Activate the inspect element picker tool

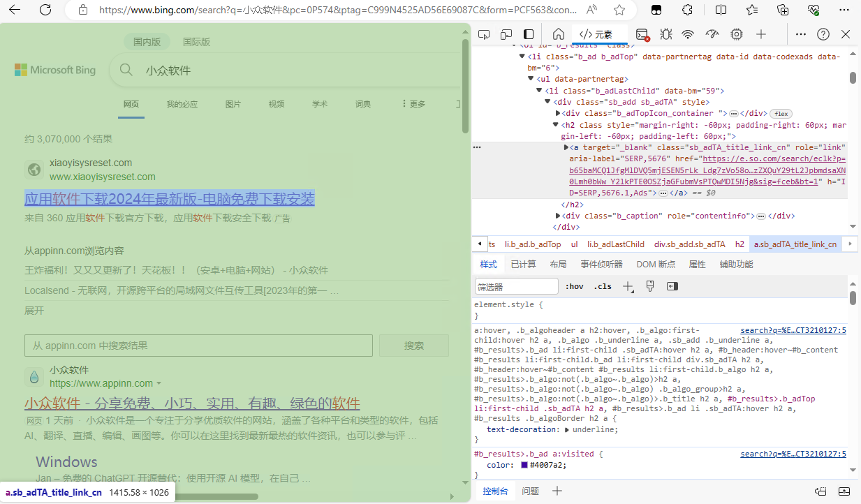click(484, 34)
